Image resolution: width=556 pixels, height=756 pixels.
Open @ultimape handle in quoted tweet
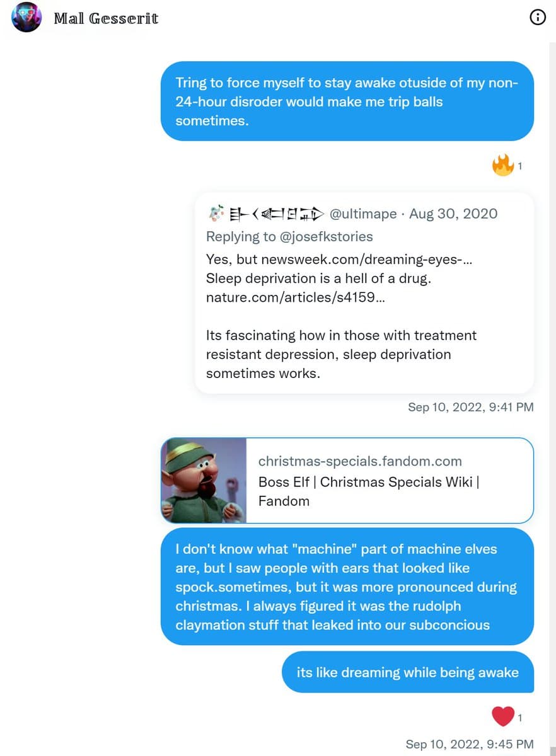(x=363, y=214)
